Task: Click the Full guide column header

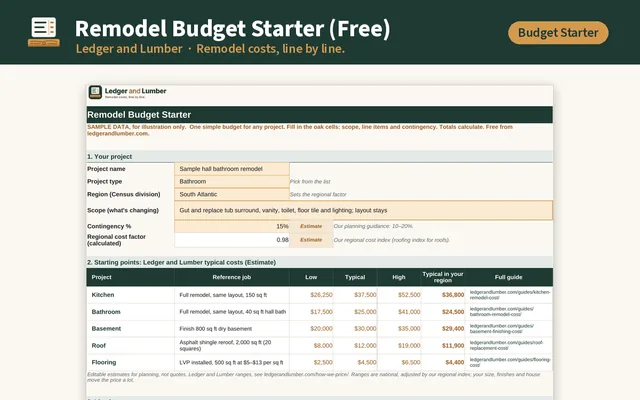Action: [508, 277]
